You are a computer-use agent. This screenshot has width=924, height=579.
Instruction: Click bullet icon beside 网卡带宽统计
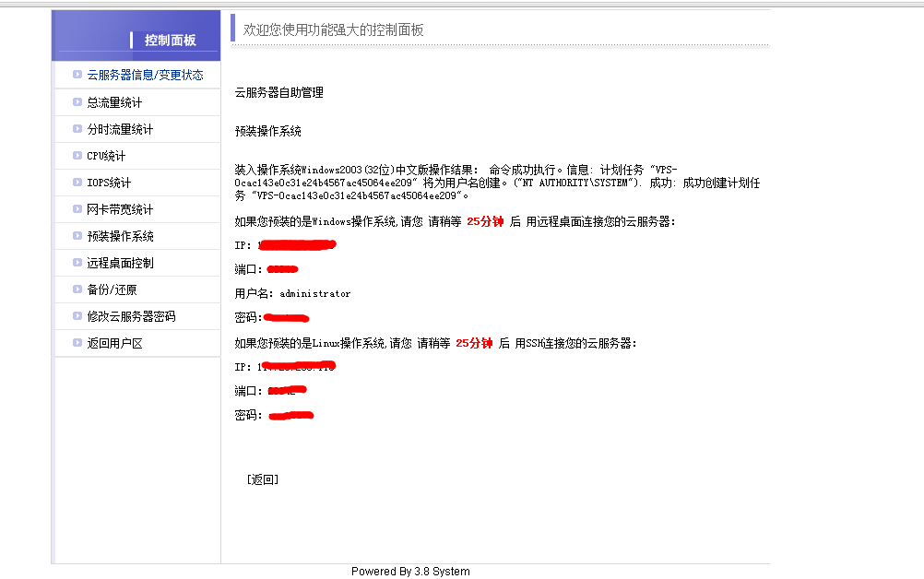click(x=77, y=208)
